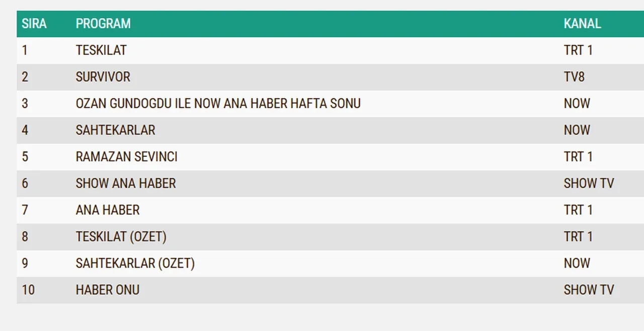The height and width of the screenshot is (331, 644).
Task: Click the TV8 channel cell
Action: (574, 77)
